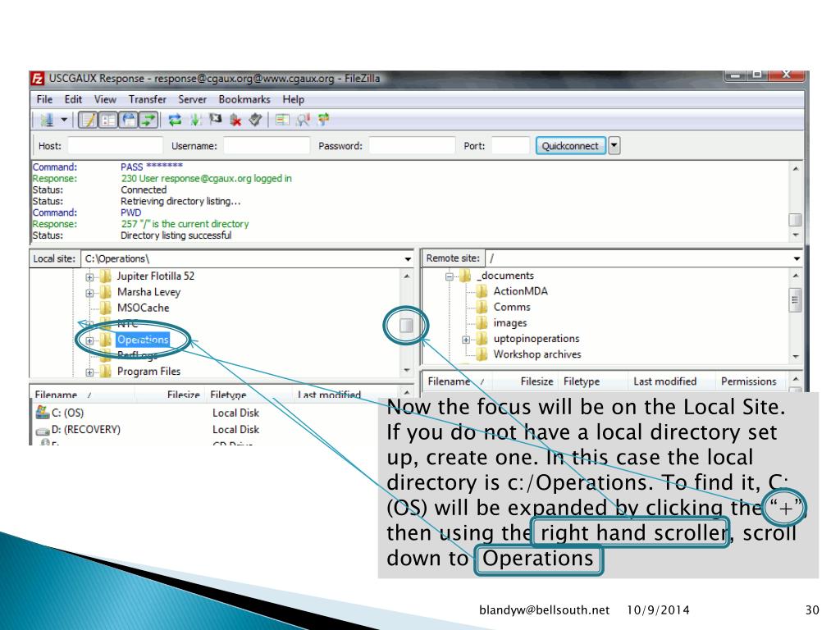The width and height of the screenshot is (840, 630).
Task: Click the Username input field
Action: pyautogui.click(x=267, y=145)
